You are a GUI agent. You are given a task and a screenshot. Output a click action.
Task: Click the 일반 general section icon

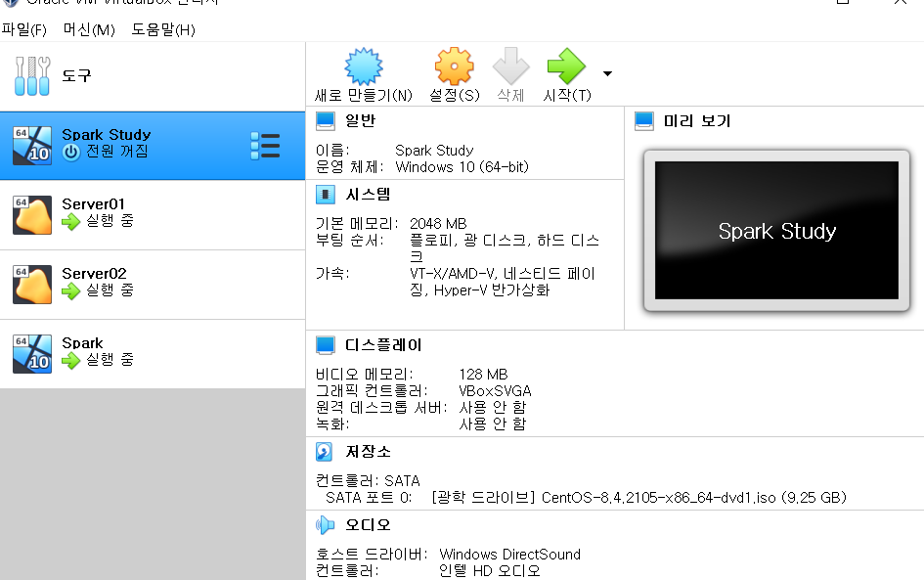[x=326, y=121]
